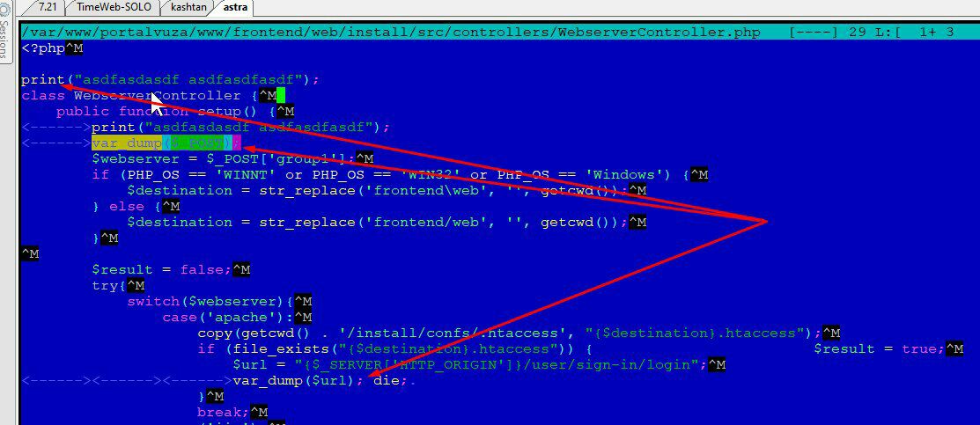Screen dimensions: 980x425
Task: Click the '$result = true;' text at right
Action: (880, 348)
